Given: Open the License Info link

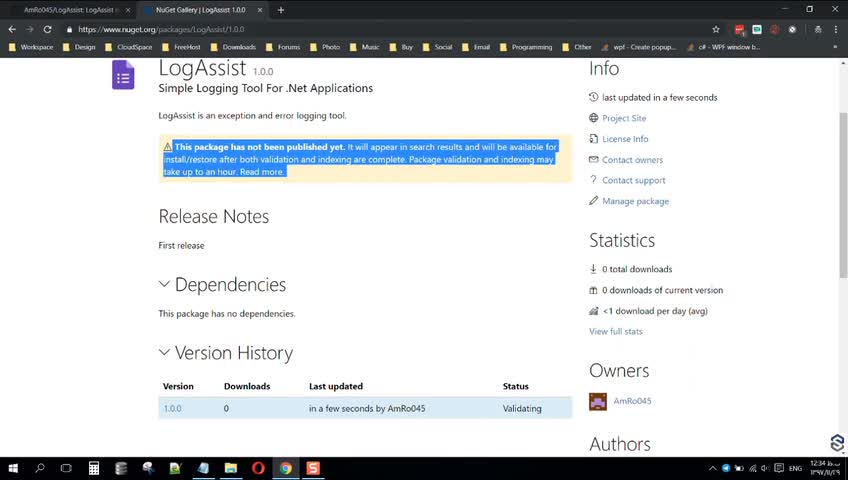Looking at the screenshot, I should [625, 139].
